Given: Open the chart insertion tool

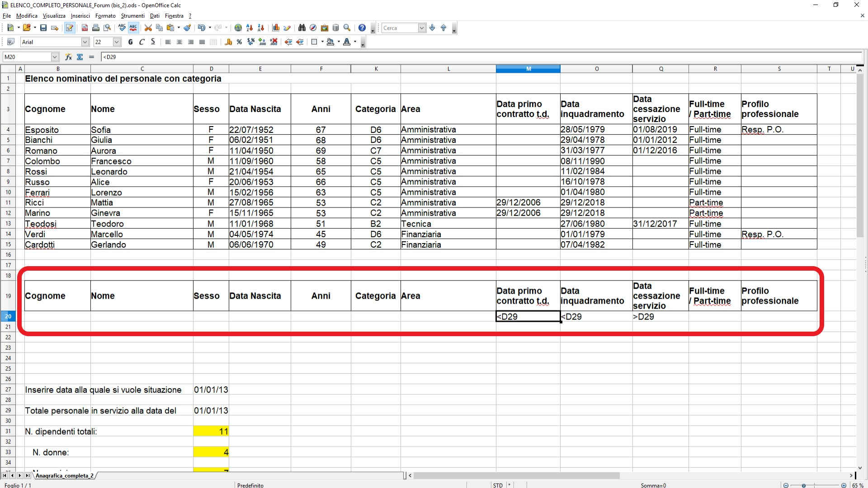Looking at the screenshot, I should (x=276, y=28).
